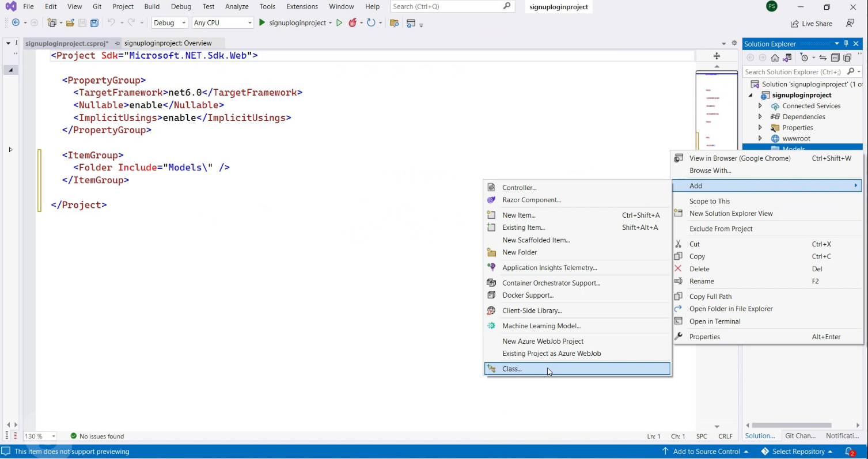The width and height of the screenshot is (868, 459).
Task: Click Sync with Active Document icon
Action: point(822,58)
